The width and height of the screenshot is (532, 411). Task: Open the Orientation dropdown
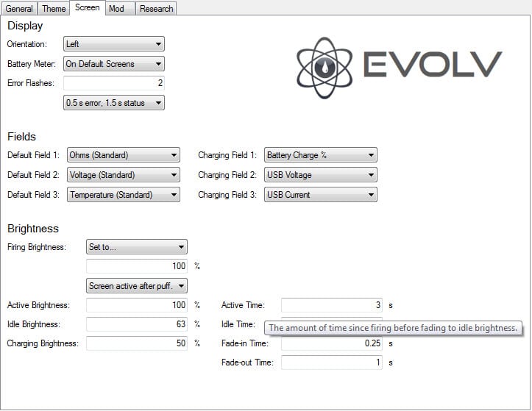pos(114,44)
